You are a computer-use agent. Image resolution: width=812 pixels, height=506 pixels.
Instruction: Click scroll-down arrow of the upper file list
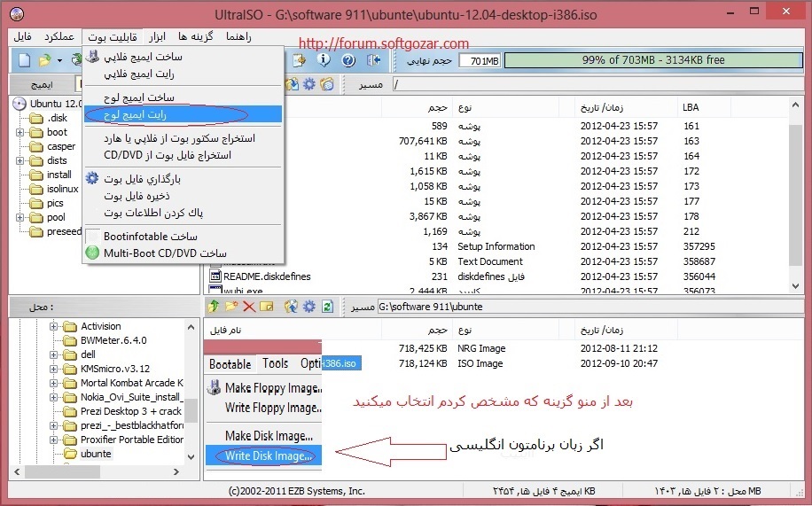795,286
